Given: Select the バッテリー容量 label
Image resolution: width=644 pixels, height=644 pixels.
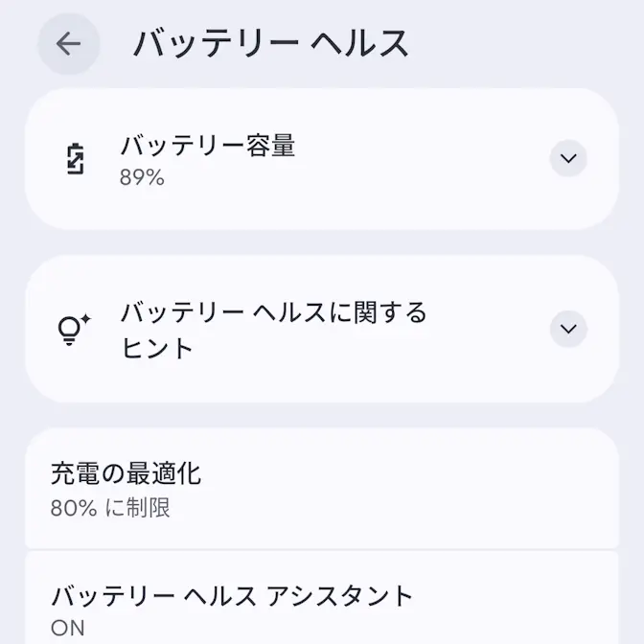Looking at the screenshot, I should tap(207, 146).
